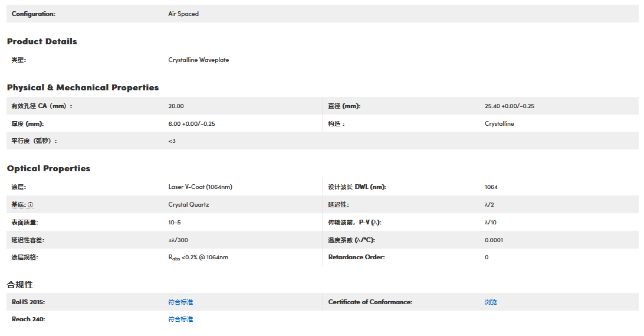Click the Crystal Quartz substrate value
Image resolution: width=644 pixels, height=336 pixels.
188,205
